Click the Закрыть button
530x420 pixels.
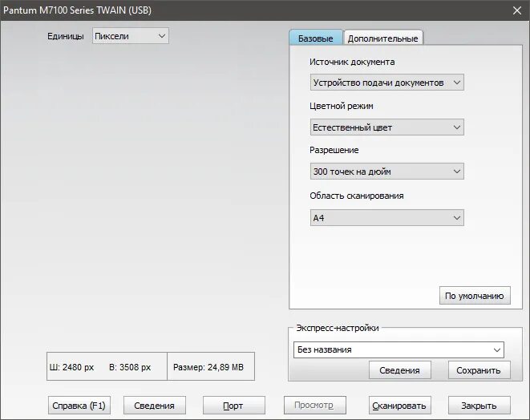[479, 406]
